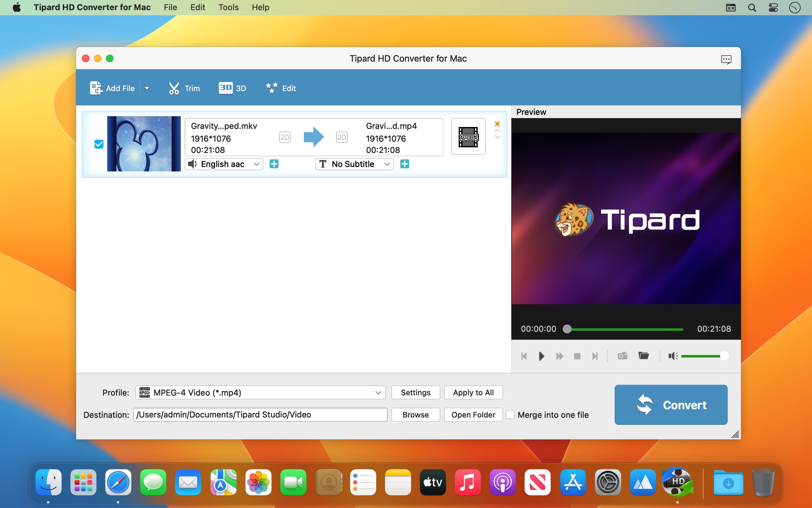Open Music from the Dock
The height and width of the screenshot is (508, 812).
click(x=468, y=483)
